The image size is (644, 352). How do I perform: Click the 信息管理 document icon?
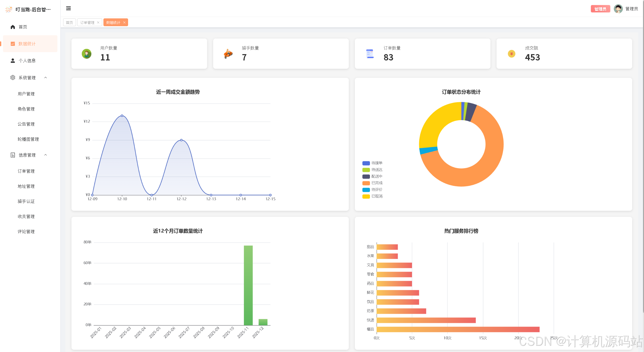(12, 155)
